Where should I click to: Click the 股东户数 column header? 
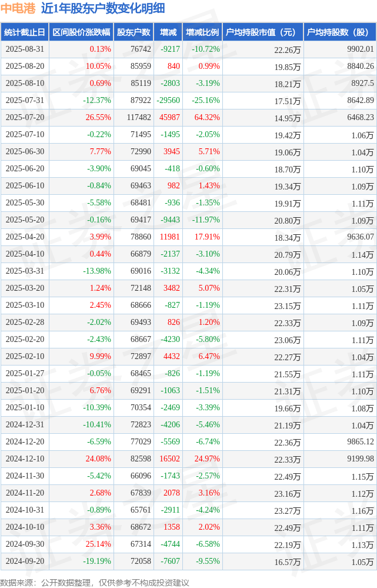pos(134,32)
